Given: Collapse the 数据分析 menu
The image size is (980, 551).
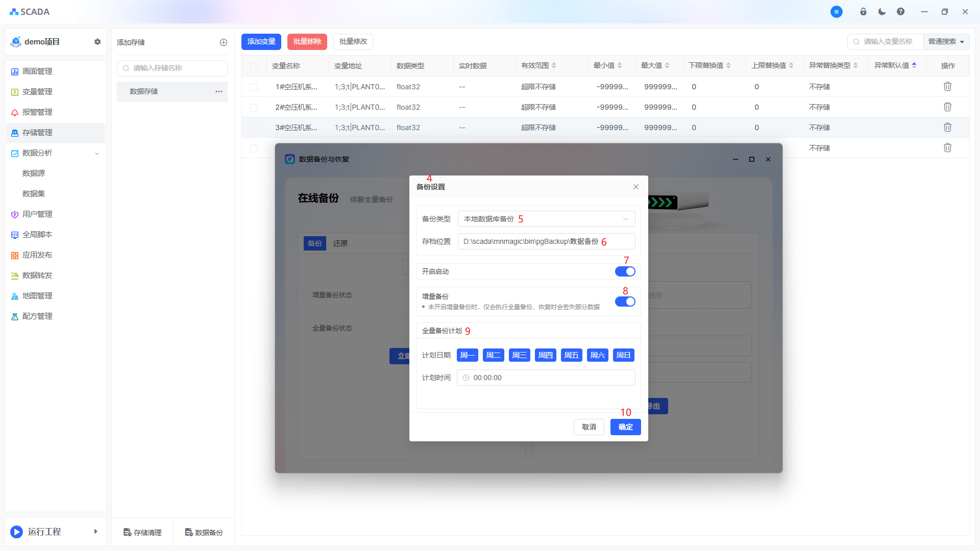Looking at the screenshot, I should 96,153.
